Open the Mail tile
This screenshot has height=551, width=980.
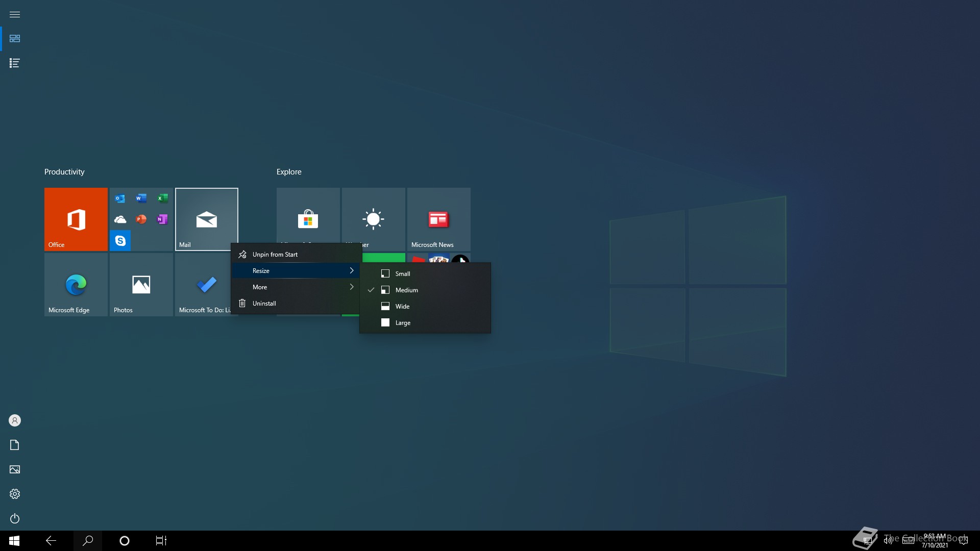207,219
